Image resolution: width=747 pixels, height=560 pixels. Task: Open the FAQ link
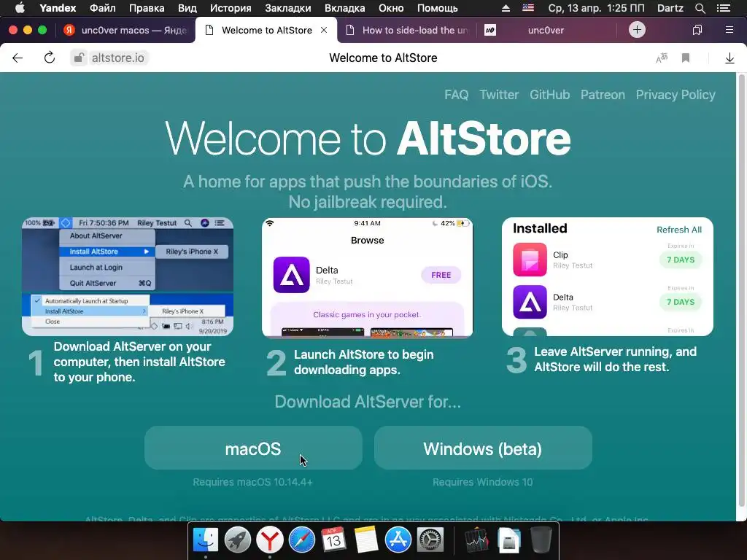click(x=457, y=95)
